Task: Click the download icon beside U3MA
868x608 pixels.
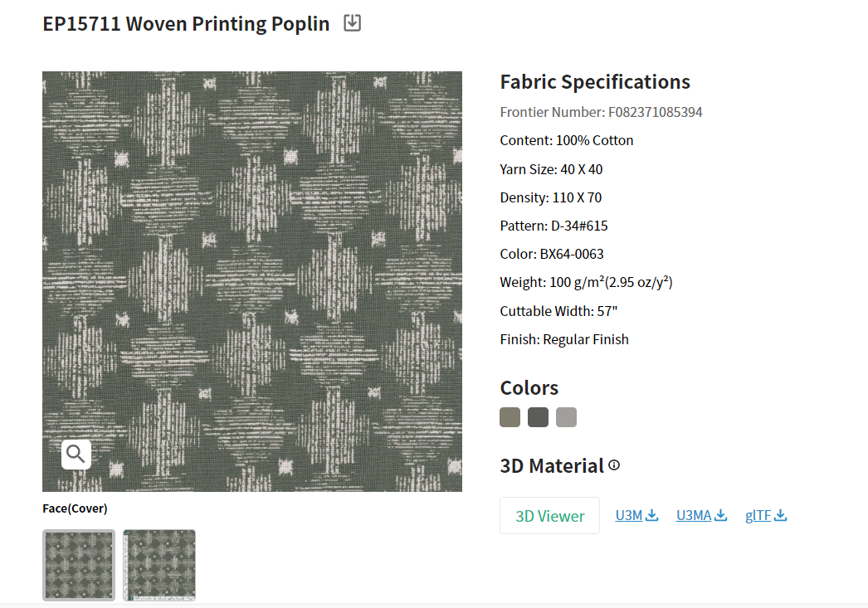Action: [x=721, y=514]
